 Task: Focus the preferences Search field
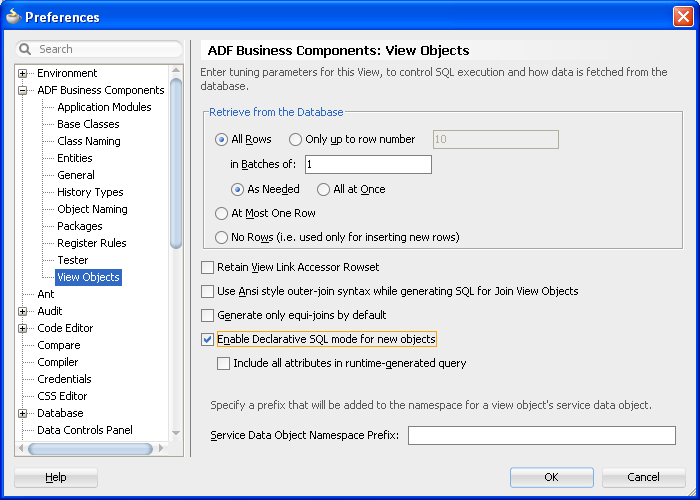click(x=99, y=49)
